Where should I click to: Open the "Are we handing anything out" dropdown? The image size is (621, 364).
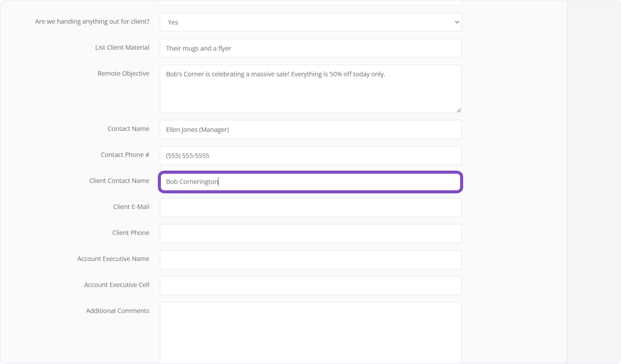[310, 22]
